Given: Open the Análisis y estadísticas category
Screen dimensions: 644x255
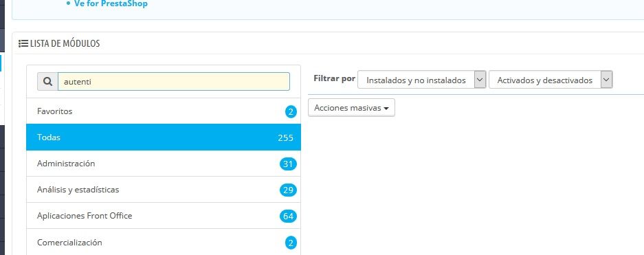Looking at the screenshot, I should pyautogui.click(x=164, y=190).
